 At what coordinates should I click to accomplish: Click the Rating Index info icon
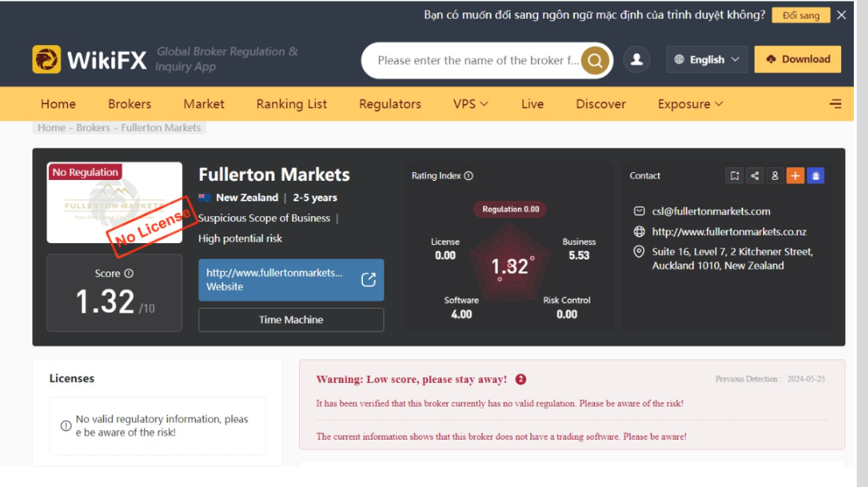pos(469,176)
